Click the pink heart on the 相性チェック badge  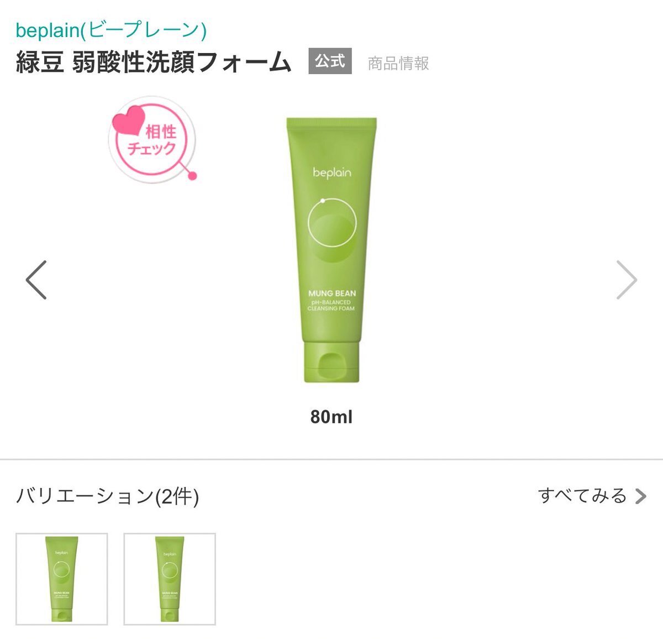pyautogui.click(x=129, y=121)
